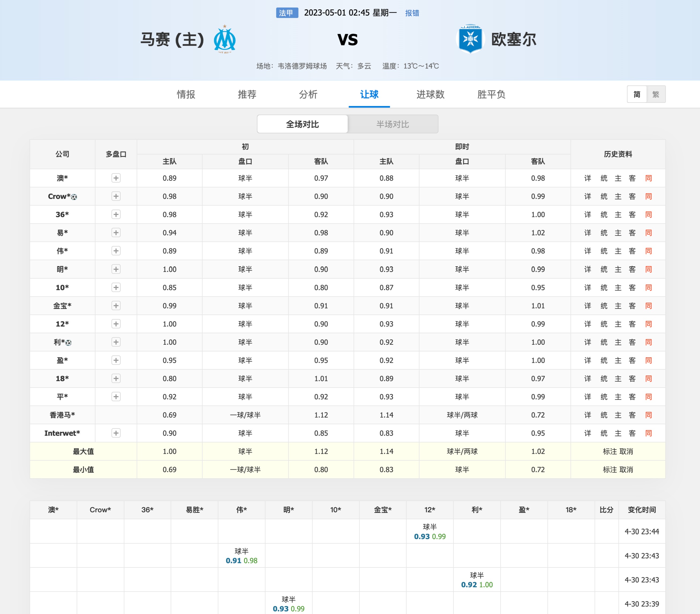Open the 进球数 tab
The height and width of the screenshot is (614, 700).
(431, 94)
